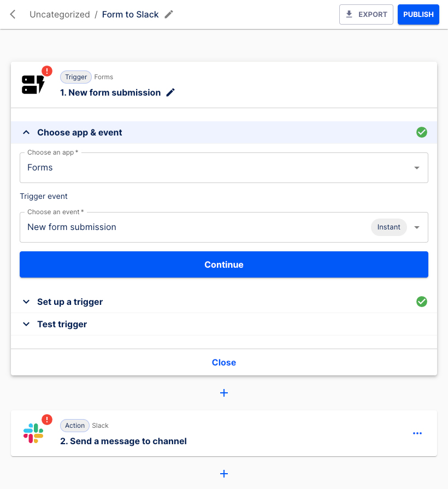Viewport: 448px width, 489px height.
Task: Open the three-dot menu on the Slack step
Action: click(417, 433)
